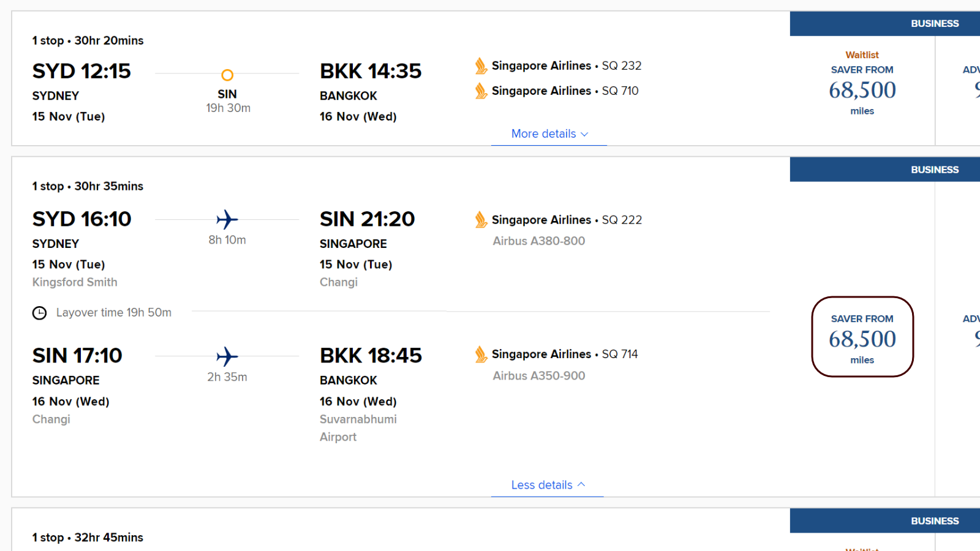Click the Singapore Airlines logo beside SQ 232
Image resolution: width=980 pixels, height=551 pixels.
(x=481, y=66)
